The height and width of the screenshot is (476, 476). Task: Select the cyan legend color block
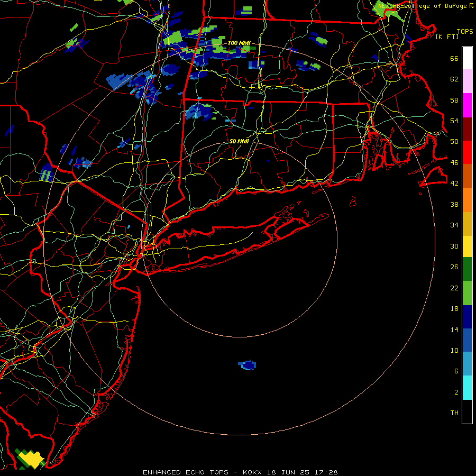pyautogui.click(x=467, y=388)
